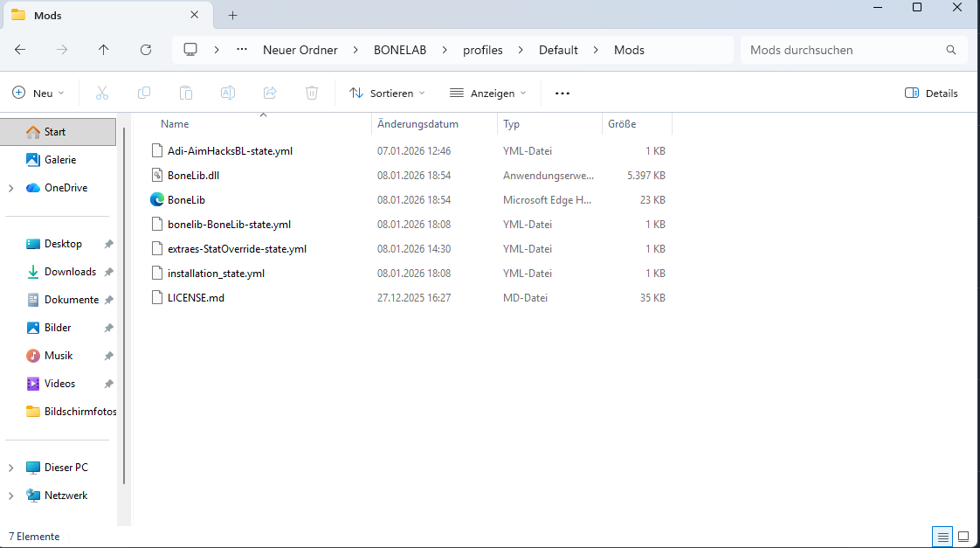Open Neuer Ordner breadcrumb
Screen dimensions: 980x548
(300, 50)
